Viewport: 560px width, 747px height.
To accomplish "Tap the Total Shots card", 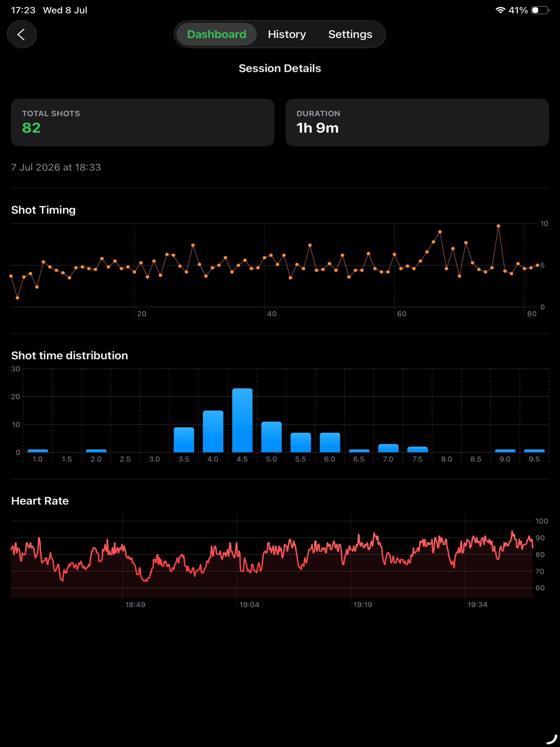I will (142, 122).
